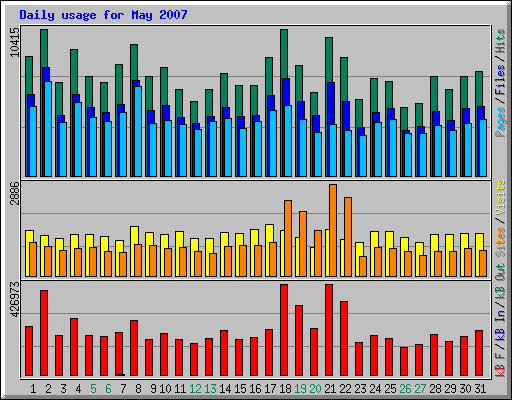
Task: Select the Files legend label
Action: (x=500, y=80)
